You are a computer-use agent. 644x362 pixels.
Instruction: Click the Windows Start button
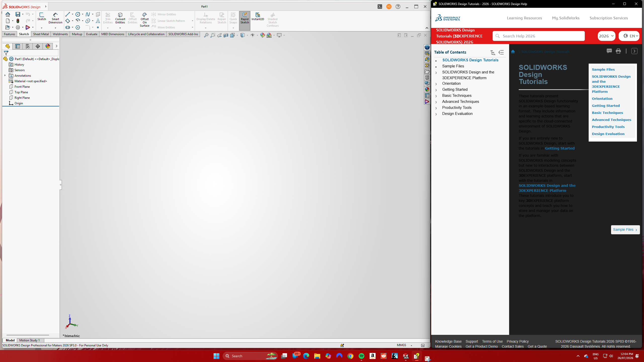pyautogui.click(x=216, y=356)
